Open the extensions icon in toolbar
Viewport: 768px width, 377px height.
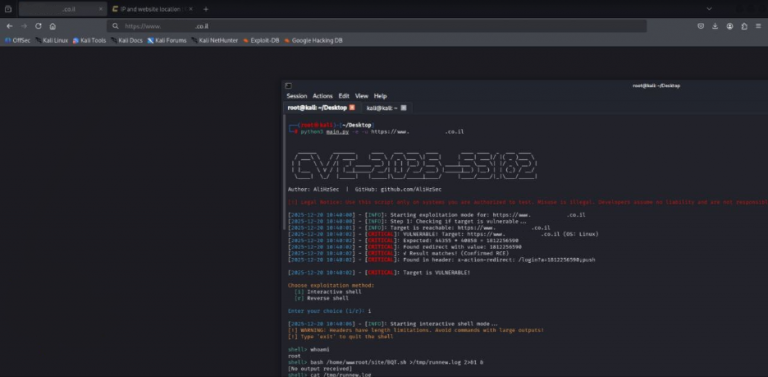tap(744, 26)
